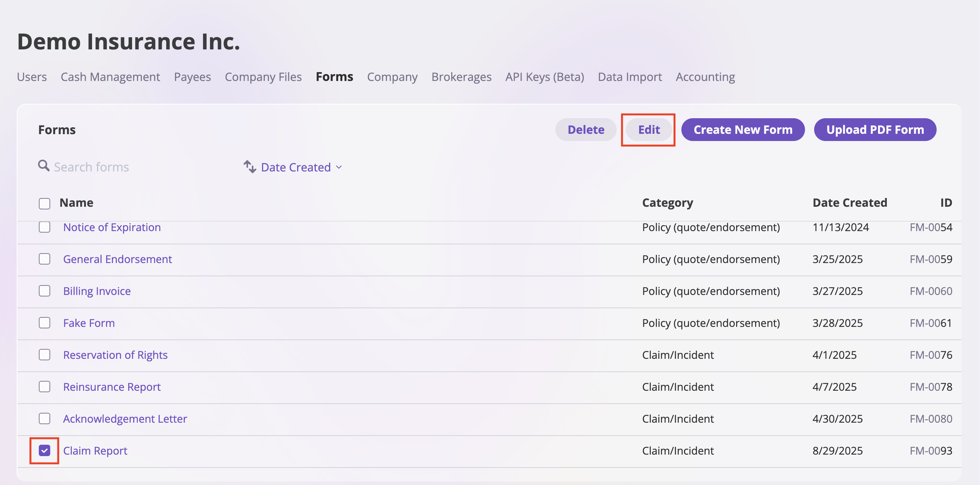Click Create New Form button
This screenshot has height=485, width=980.
[743, 130]
